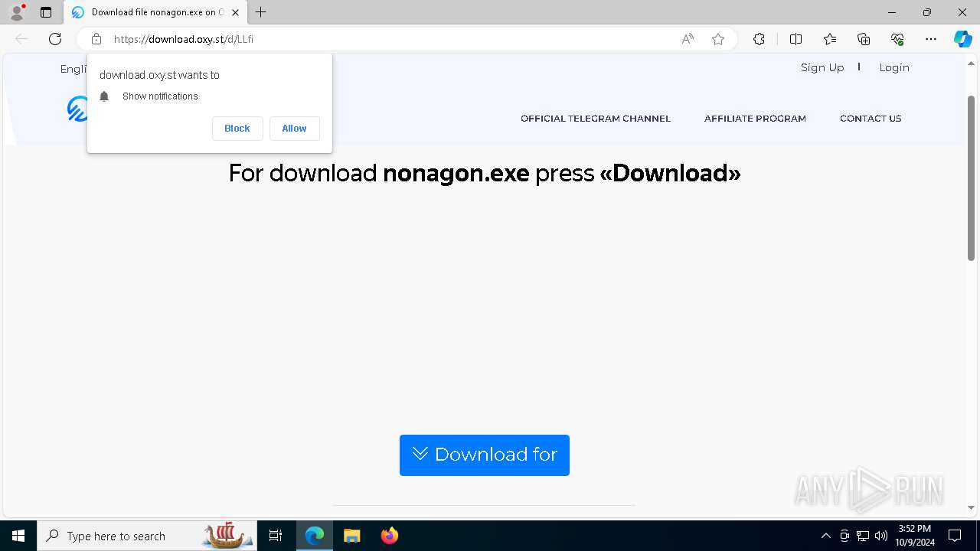Open the Login link
This screenshot has width=980, height=551.
[894, 67]
